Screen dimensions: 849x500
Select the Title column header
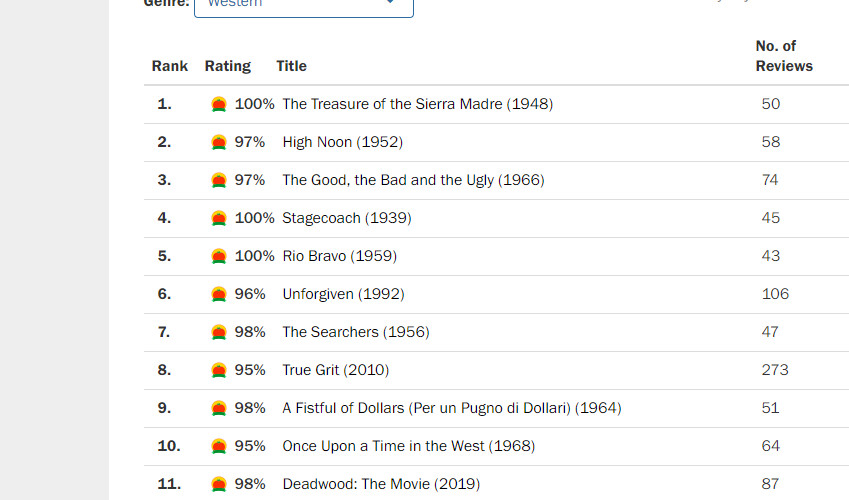coord(291,66)
